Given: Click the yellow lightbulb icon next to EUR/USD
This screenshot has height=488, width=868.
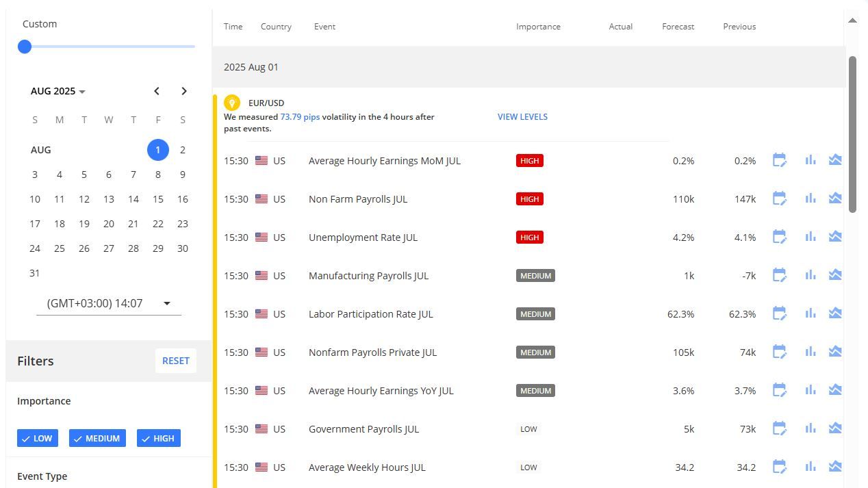Looking at the screenshot, I should (x=232, y=103).
